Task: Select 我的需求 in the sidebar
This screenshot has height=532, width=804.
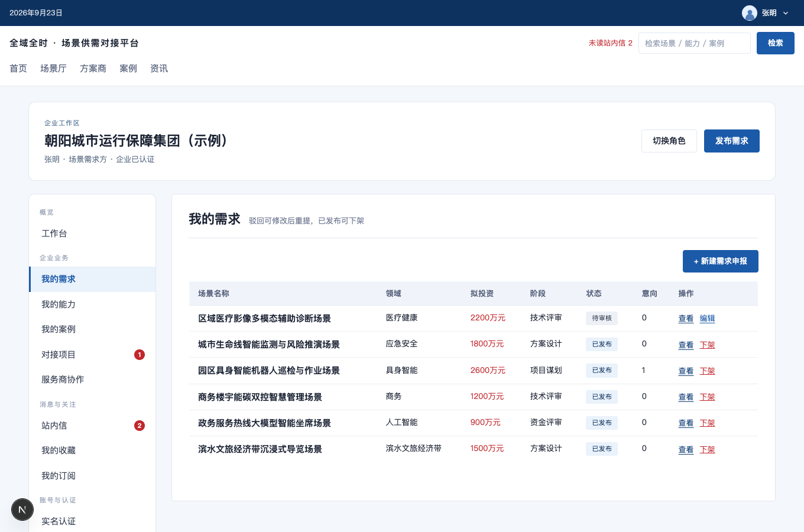Action: tap(92, 279)
